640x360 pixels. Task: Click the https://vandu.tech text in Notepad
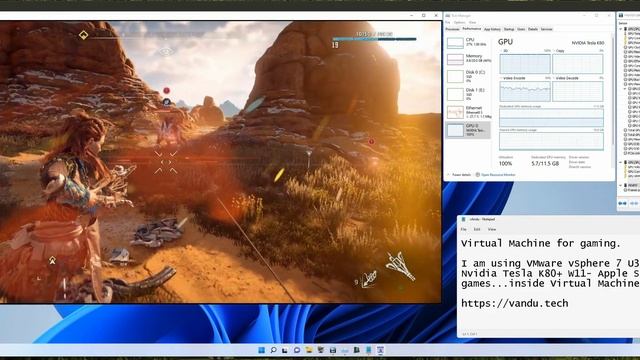coord(515,303)
